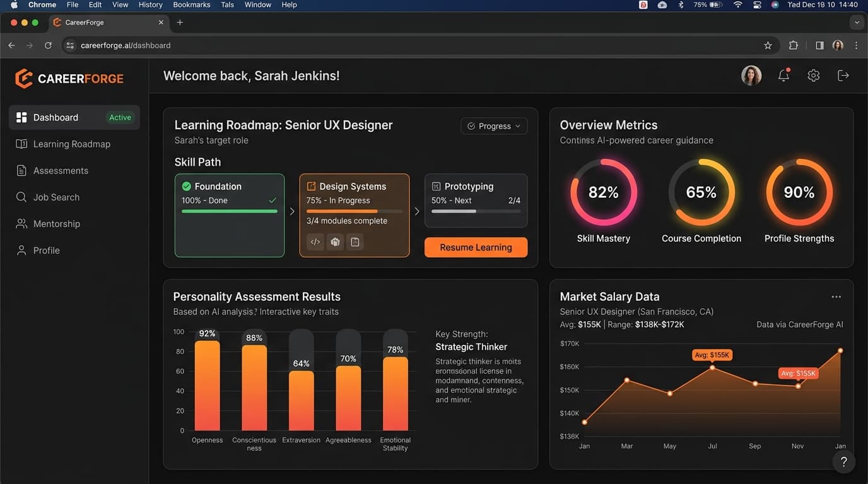Click the Jul Avg: $155K chart label

point(712,355)
